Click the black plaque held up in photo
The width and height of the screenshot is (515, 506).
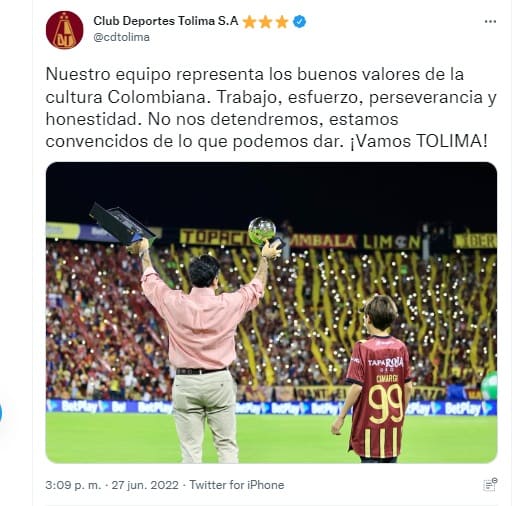tap(122, 223)
